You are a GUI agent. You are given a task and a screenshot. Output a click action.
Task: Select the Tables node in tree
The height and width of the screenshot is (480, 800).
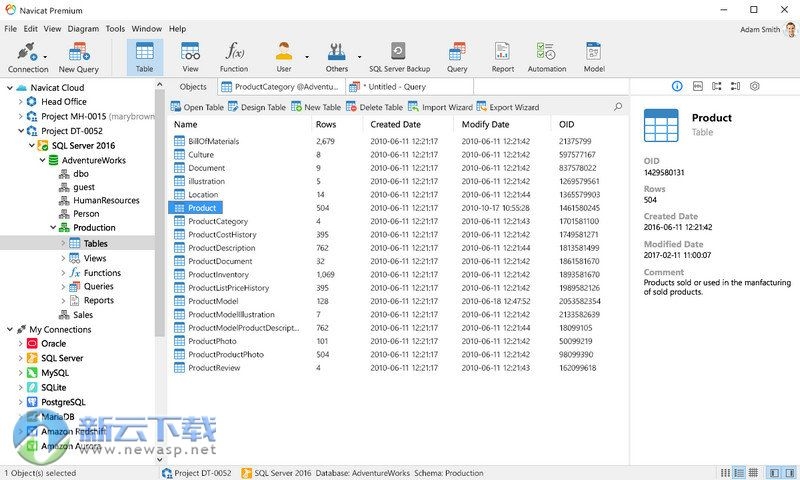[78, 243]
